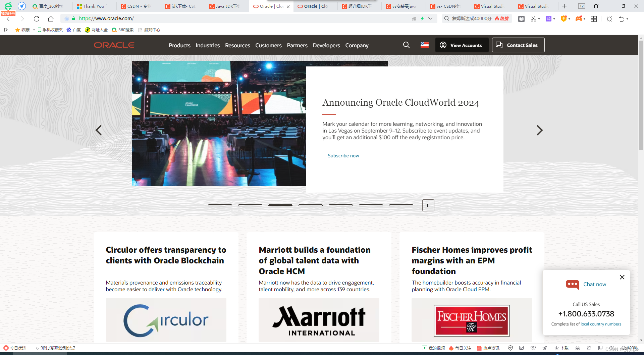
Task: Reload the page with the refresh icon
Action: point(37,19)
